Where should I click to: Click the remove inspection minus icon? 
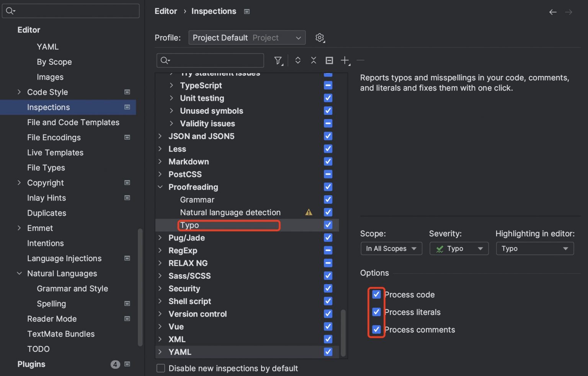(x=361, y=60)
